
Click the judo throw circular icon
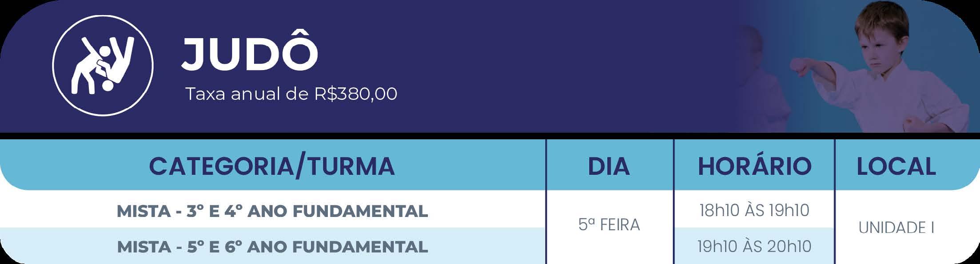pyautogui.click(x=103, y=66)
